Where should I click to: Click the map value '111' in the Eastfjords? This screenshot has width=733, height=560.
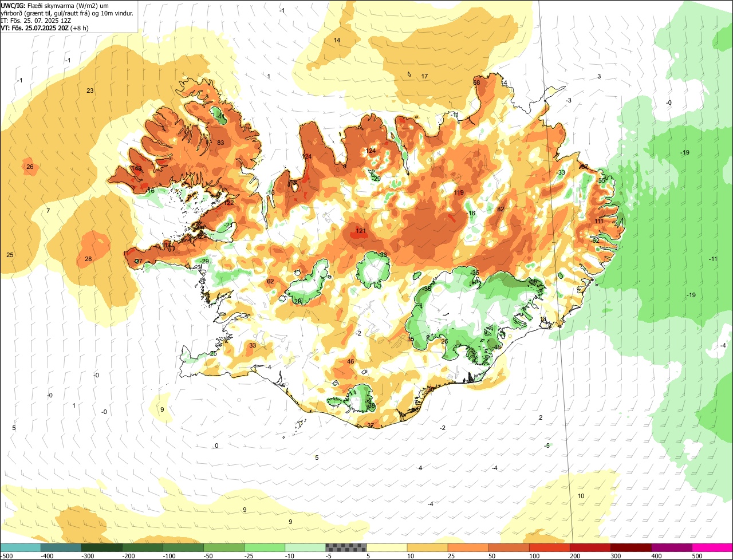pyautogui.click(x=599, y=221)
